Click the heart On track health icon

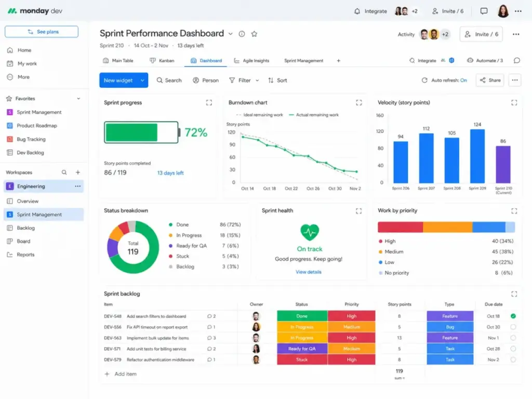(x=310, y=232)
